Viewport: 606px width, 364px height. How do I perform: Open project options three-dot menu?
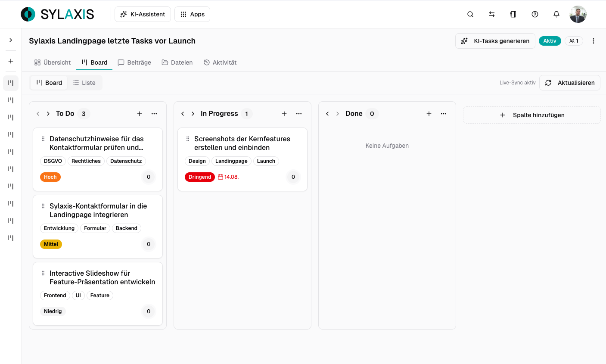pos(594,41)
